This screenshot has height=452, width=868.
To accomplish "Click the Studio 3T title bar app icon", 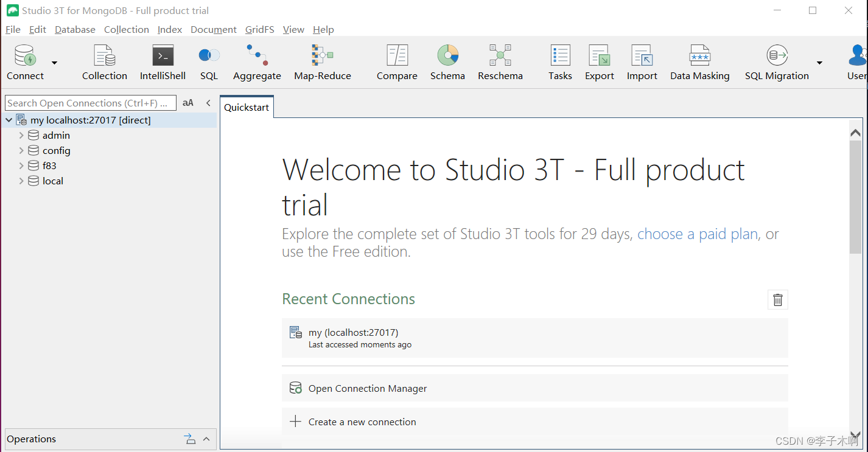I will pyautogui.click(x=12, y=10).
